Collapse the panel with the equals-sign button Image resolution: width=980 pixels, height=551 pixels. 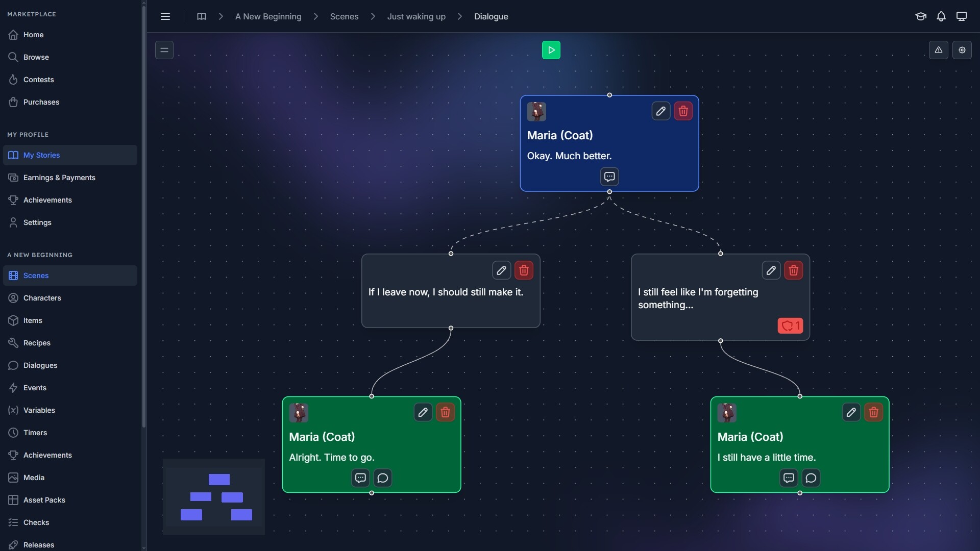(x=164, y=50)
